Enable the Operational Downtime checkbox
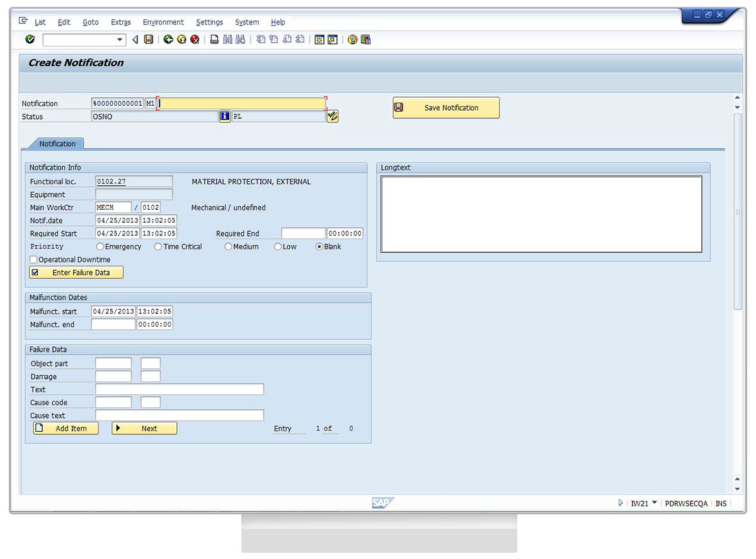This screenshot has height=559, width=756. tap(33, 260)
